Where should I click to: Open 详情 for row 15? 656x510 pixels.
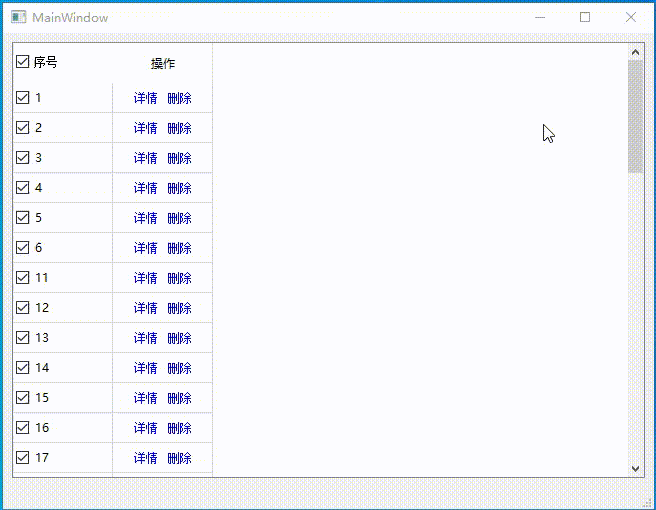pos(146,398)
